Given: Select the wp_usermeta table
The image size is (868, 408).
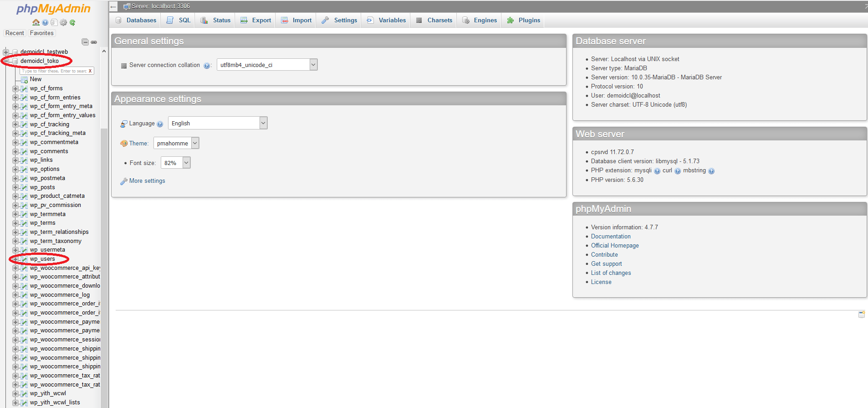Looking at the screenshot, I should coord(47,250).
